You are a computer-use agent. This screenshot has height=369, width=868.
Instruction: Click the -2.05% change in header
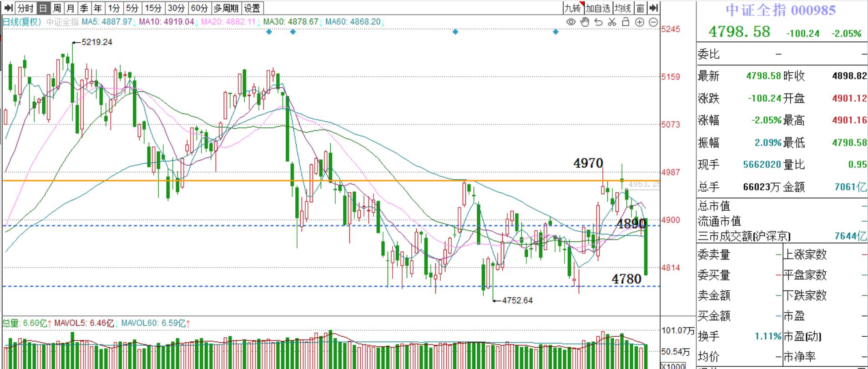846,33
